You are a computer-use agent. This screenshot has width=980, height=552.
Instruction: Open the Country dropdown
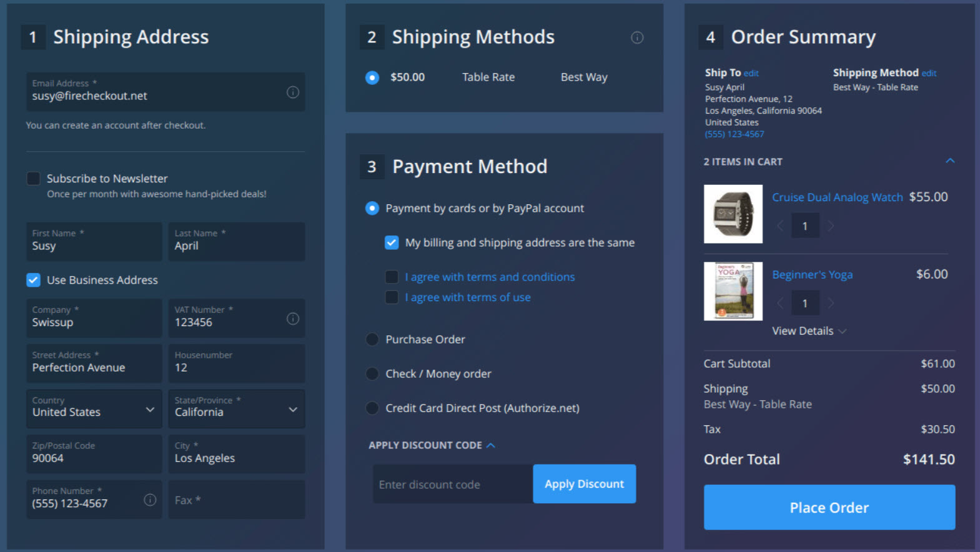pos(94,409)
